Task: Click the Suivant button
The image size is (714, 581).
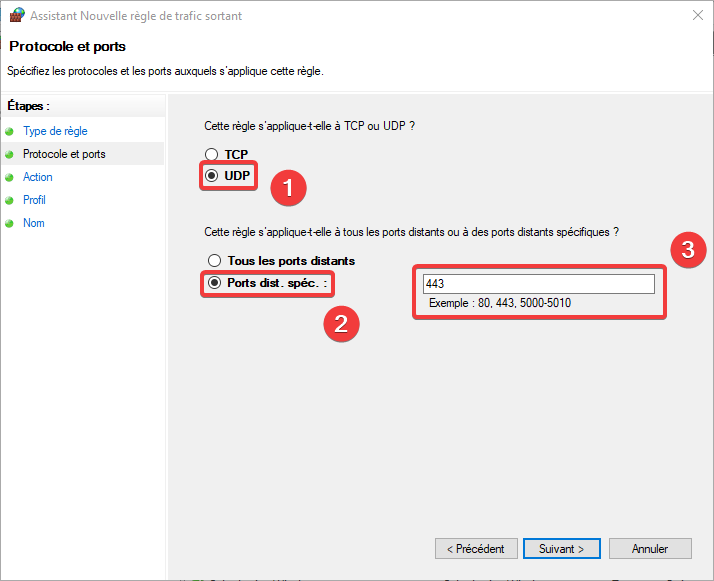Action: (x=561, y=549)
